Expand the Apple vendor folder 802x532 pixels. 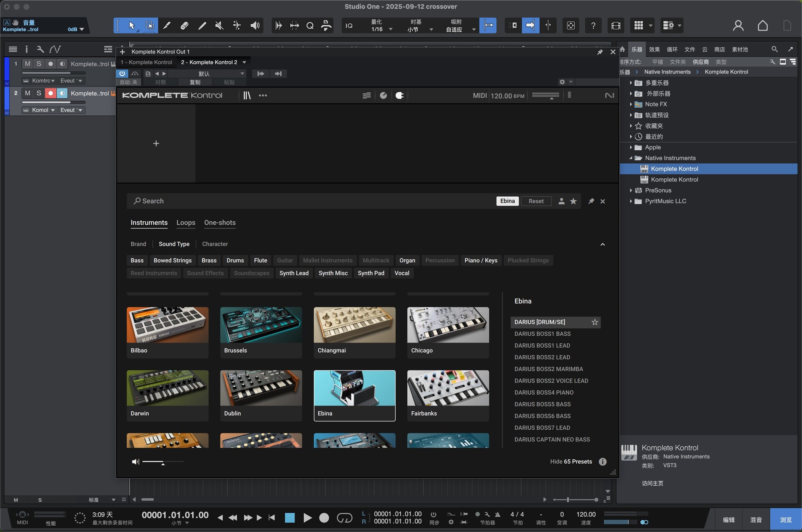pos(631,147)
